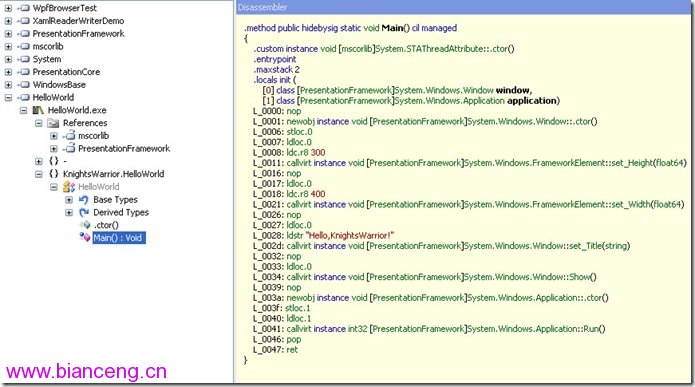Collapse the KnightsWarrior.HelloWorld namespace

point(39,174)
